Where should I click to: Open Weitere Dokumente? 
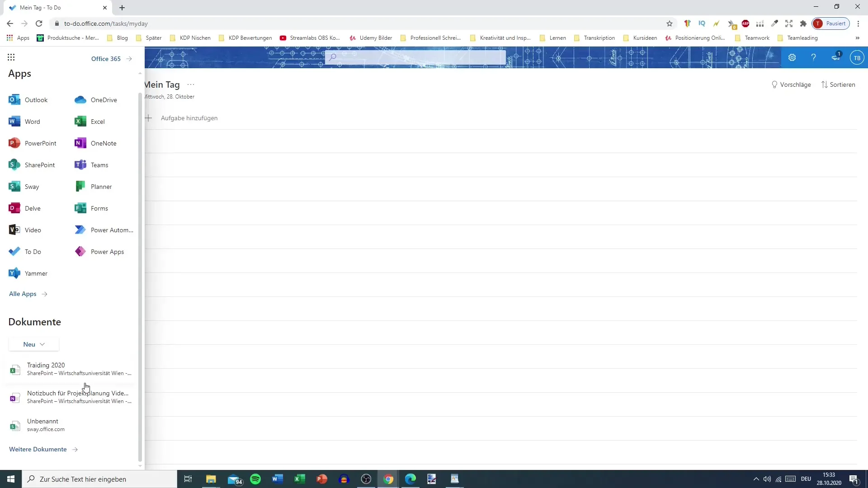click(x=43, y=449)
